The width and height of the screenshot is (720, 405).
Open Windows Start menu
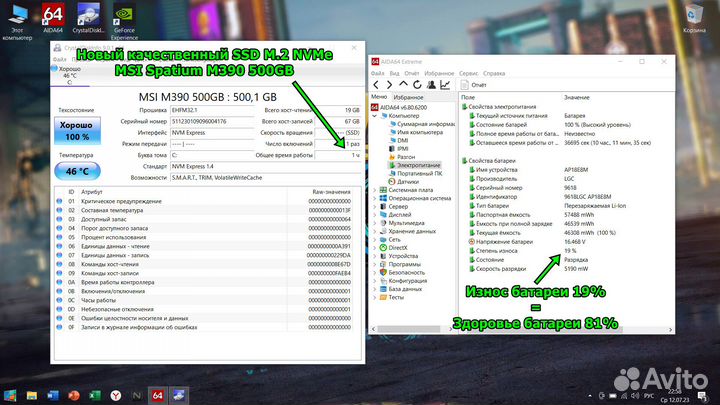coord(10,395)
